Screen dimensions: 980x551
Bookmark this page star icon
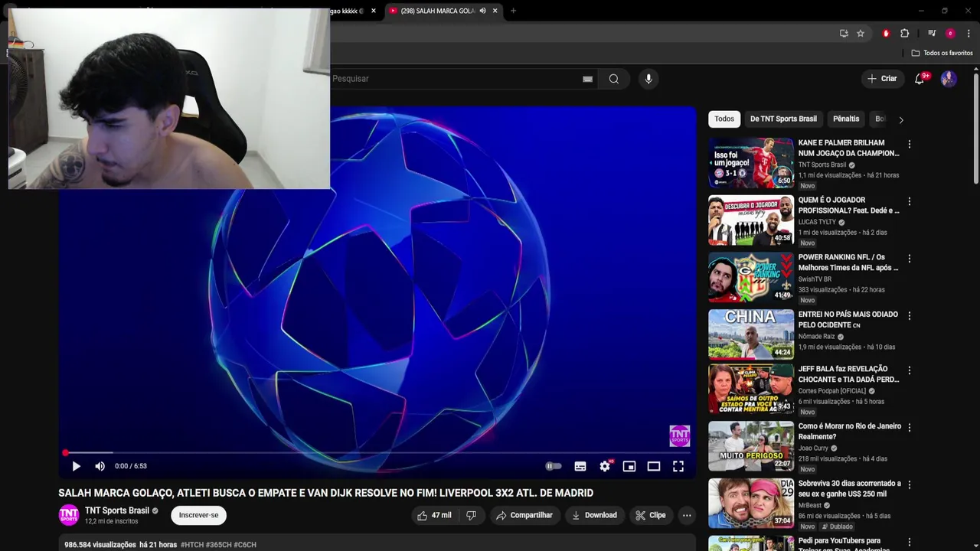pyautogui.click(x=861, y=34)
